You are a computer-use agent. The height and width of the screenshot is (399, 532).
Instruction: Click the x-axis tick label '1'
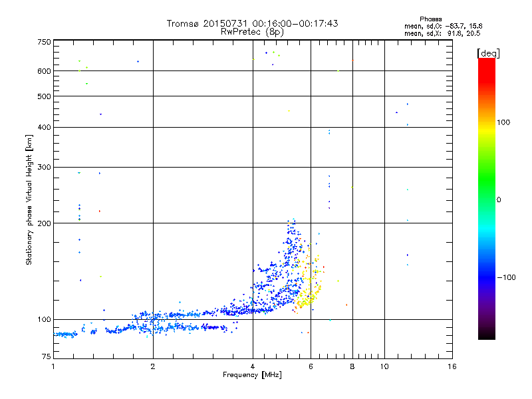coord(53,366)
